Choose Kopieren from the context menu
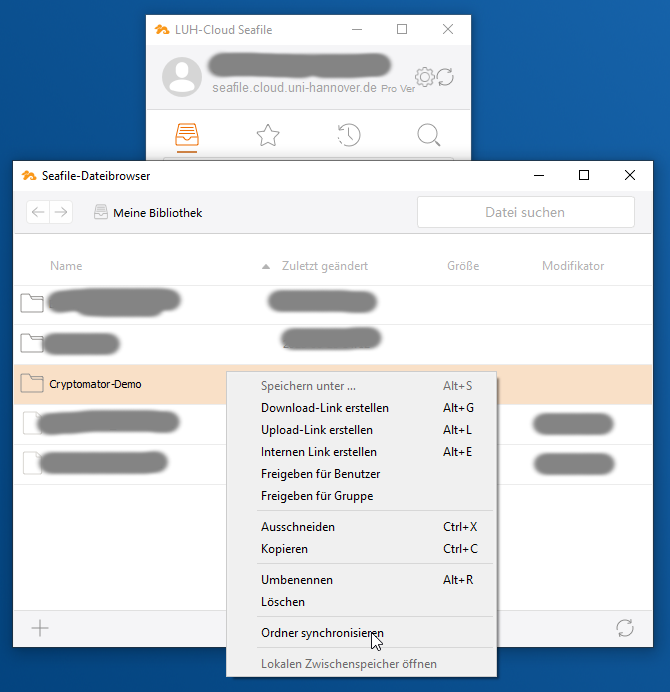The height and width of the screenshot is (692, 670). tap(362, 549)
